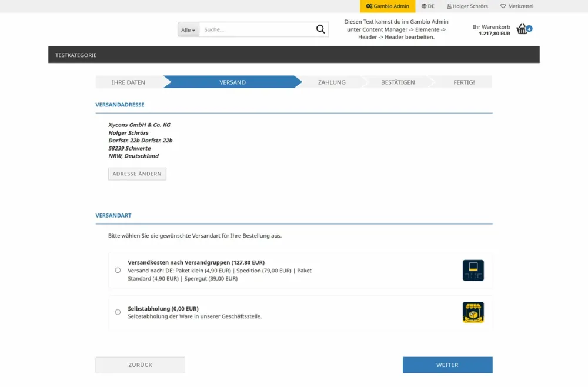The image size is (588, 387).
Task: Open the shopping cart basket icon
Action: [x=522, y=28]
